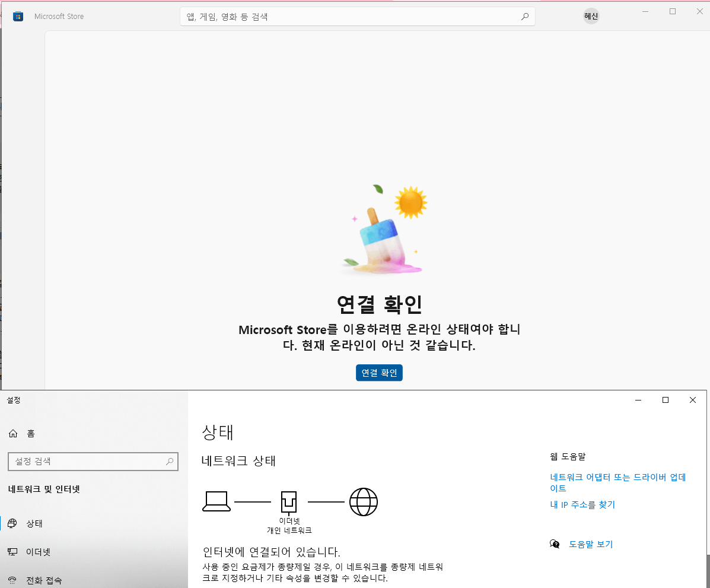The width and height of the screenshot is (710, 588).
Task: Click the 이더넷 device icon in diagram
Action: [x=289, y=501]
